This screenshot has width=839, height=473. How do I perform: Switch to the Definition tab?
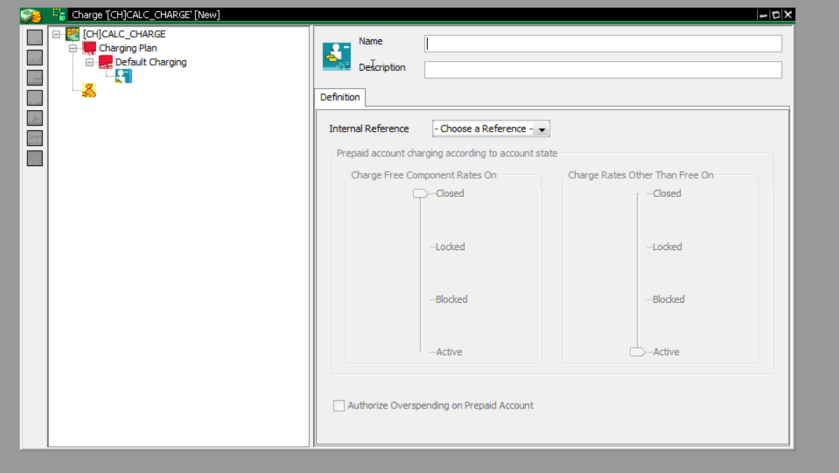(x=340, y=97)
